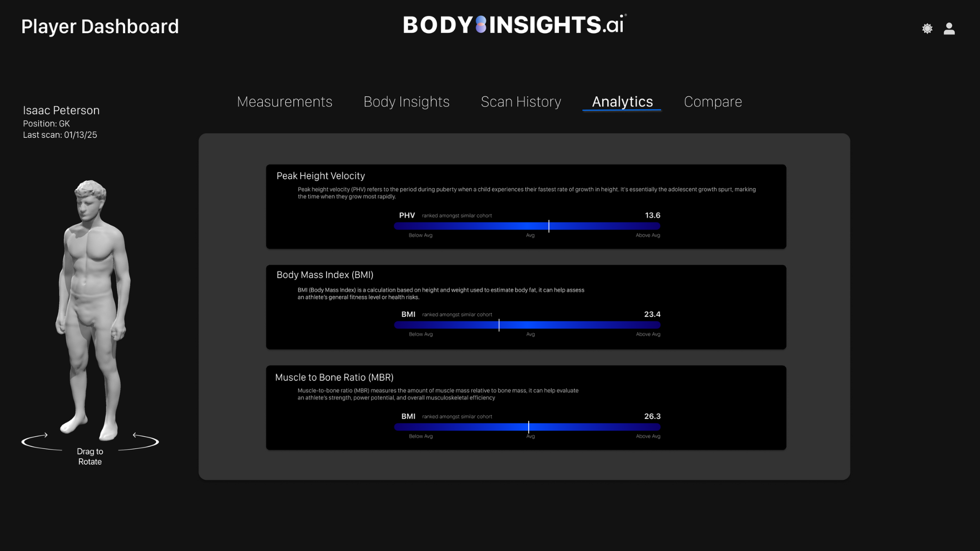The image size is (980, 551).
Task: Click the PHV ranking slider bar
Action: (527, 226)
